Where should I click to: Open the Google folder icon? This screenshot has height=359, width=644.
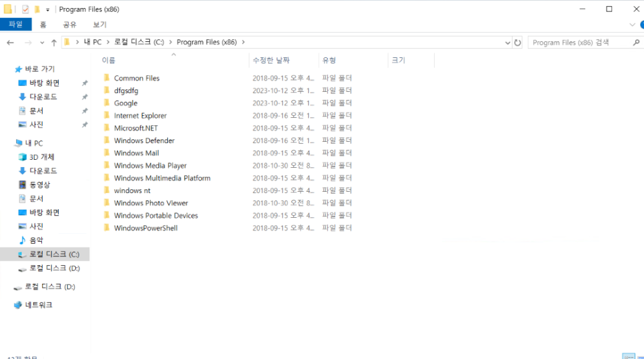point(106,103)
